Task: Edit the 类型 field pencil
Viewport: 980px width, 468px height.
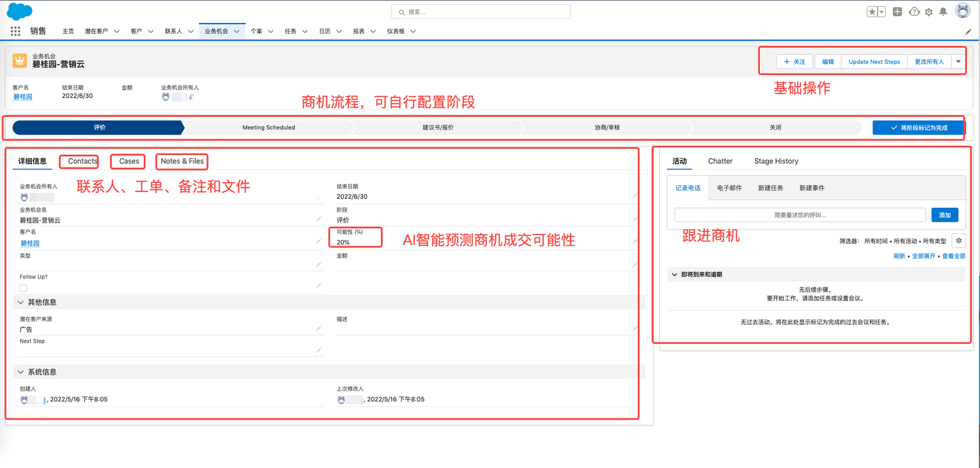Action: click(x=319, y=265)
